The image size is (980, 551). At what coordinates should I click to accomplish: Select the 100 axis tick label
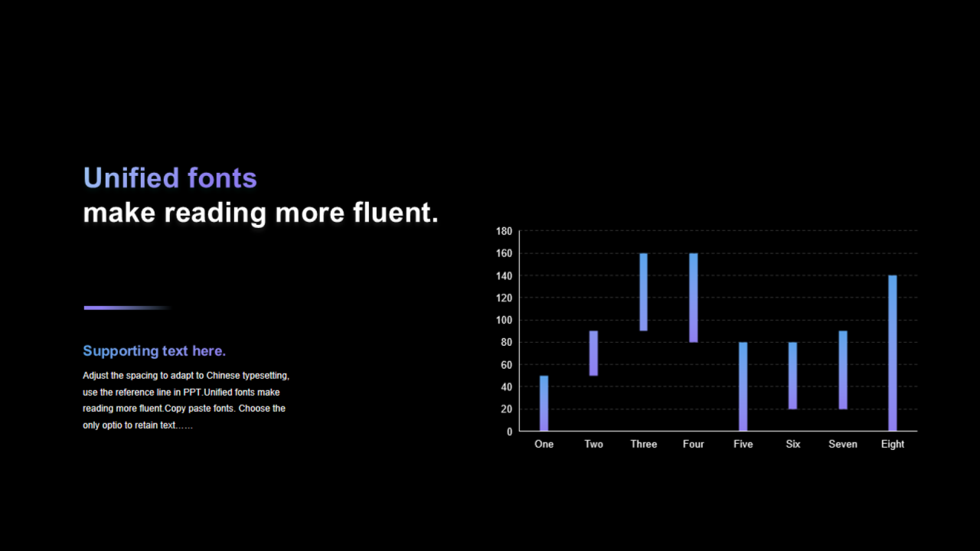pyautogui.click(x=505, y=320)
